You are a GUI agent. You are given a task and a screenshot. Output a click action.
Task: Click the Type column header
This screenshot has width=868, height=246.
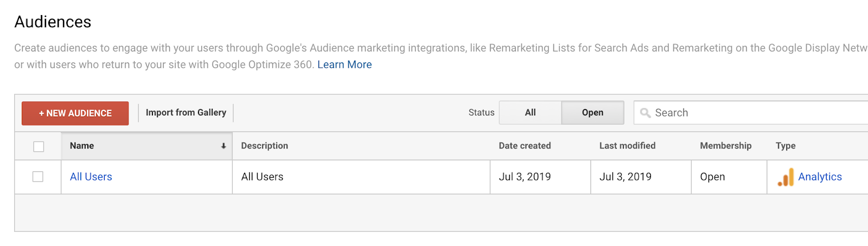point(785,146)
